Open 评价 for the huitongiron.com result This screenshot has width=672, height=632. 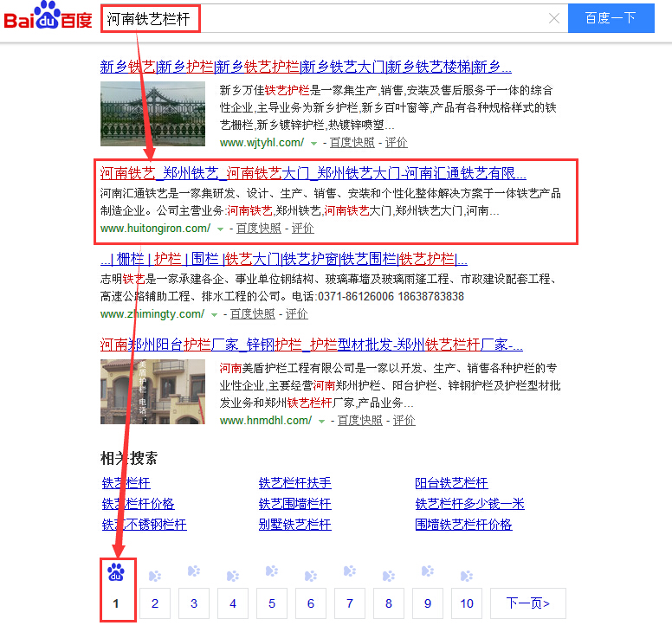(x=302, y=229)
